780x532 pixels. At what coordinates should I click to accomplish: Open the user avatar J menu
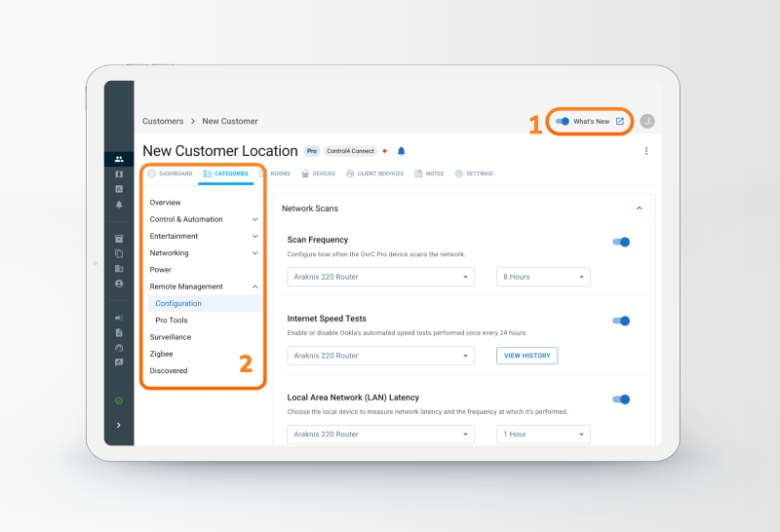(x=647, y=122)
